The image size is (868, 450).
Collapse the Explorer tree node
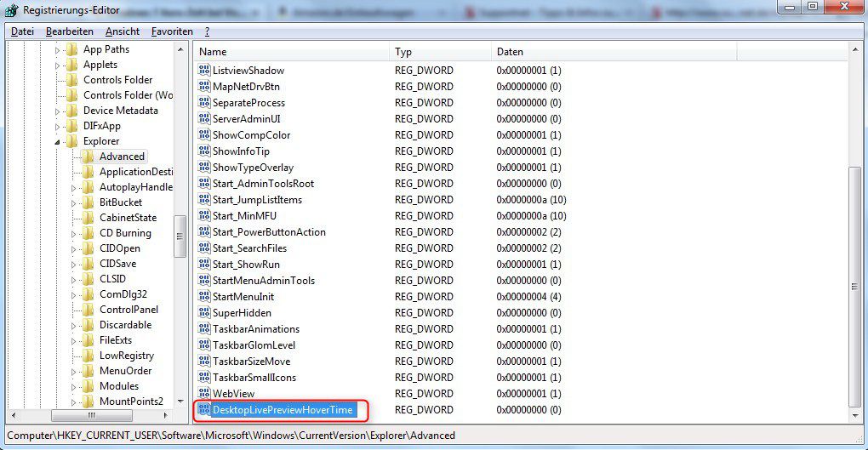58,142
